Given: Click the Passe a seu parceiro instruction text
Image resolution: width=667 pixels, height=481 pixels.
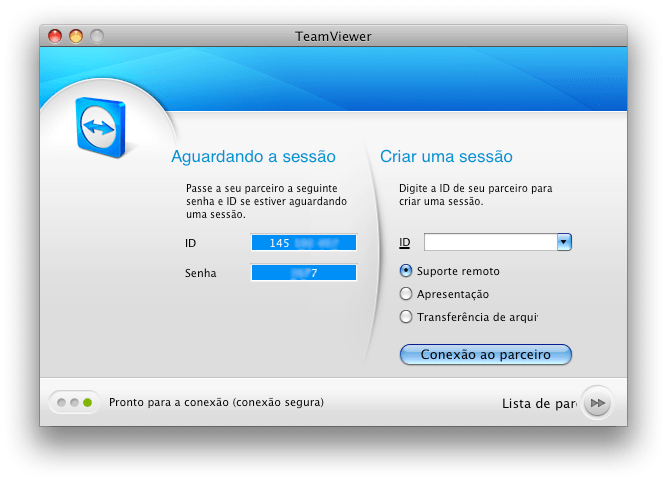Looking at the screenshot, I should point(266,201).
